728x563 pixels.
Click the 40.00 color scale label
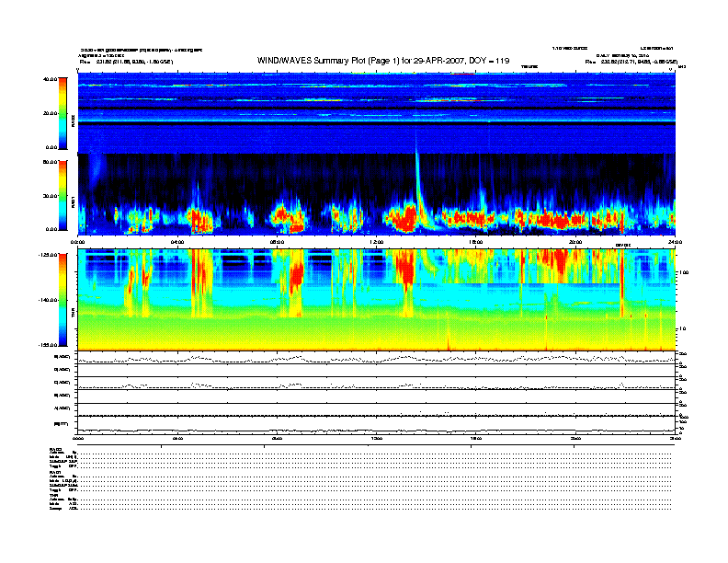[50, 79]
